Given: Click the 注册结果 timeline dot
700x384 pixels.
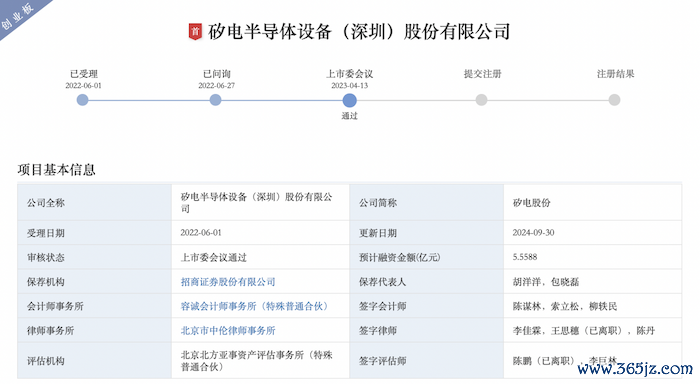Looking at the screenshot, I should (614, 100).
